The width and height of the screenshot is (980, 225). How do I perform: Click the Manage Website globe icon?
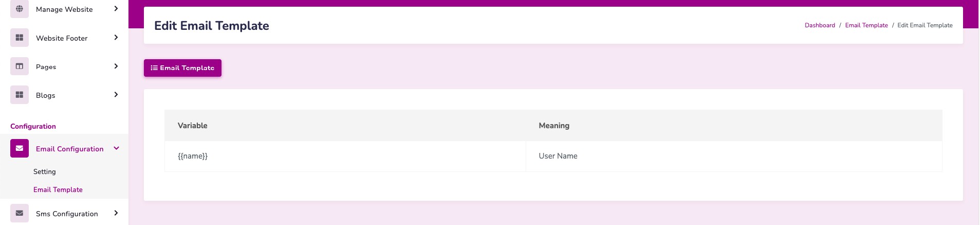pyautogui.click(x=20, y=9)
